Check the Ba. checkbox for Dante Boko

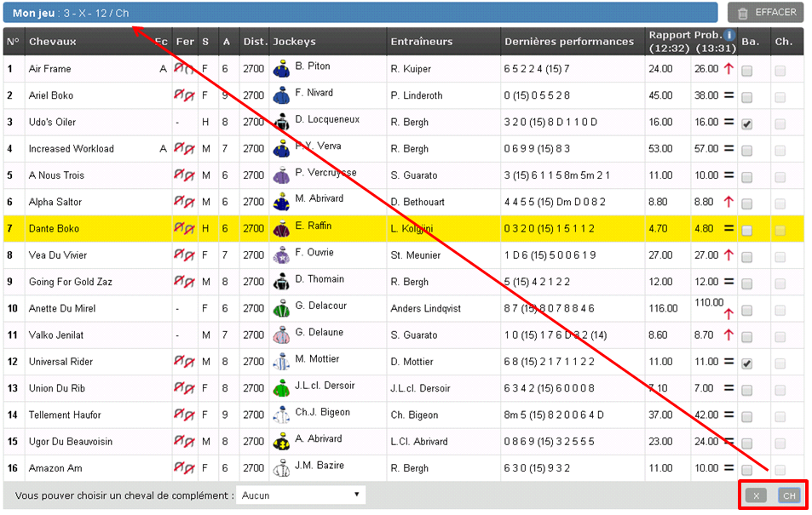[x=747, y=230]
